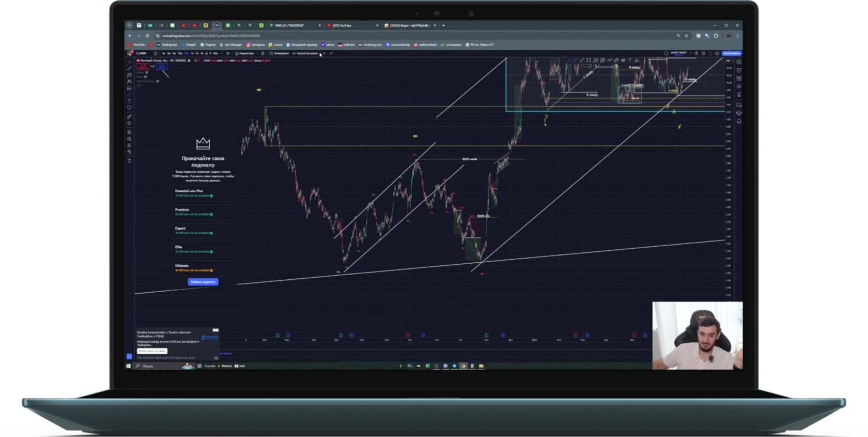Screen dimensions: 868x437
Task: Open the timeframe interval dropdown arrow
Action: pyautogui.click(x=220, y=53)
